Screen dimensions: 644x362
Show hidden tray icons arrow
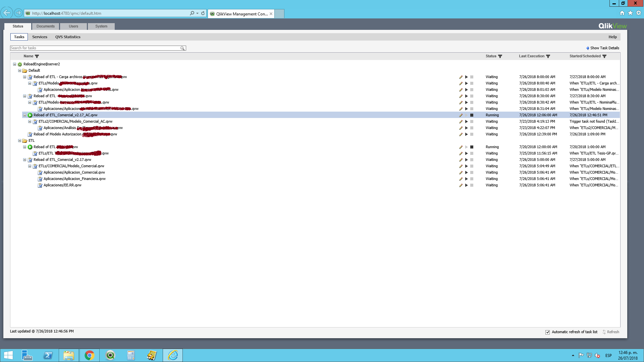(x=573, y=355)
